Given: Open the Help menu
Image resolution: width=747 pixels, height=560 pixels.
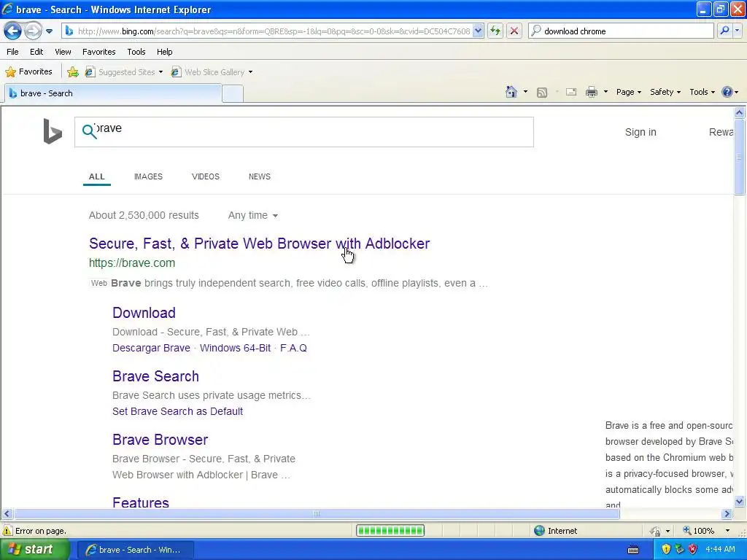Looking at the screenshot, I should tap(164, 52).
